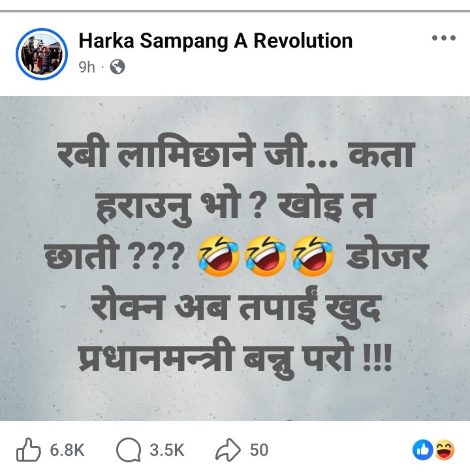The image size is (470, 476).
Task: Open Harka Sampang's profile picture
Action: pos(42,54)
